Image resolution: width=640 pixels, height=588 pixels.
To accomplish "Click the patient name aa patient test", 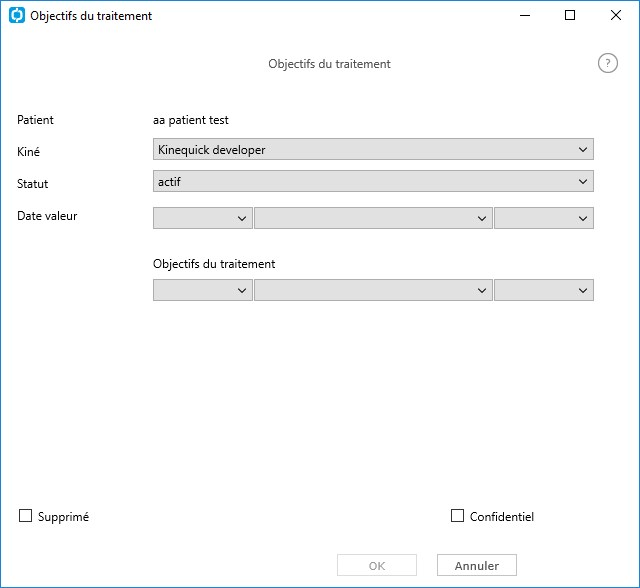I will tap(191, 120).
